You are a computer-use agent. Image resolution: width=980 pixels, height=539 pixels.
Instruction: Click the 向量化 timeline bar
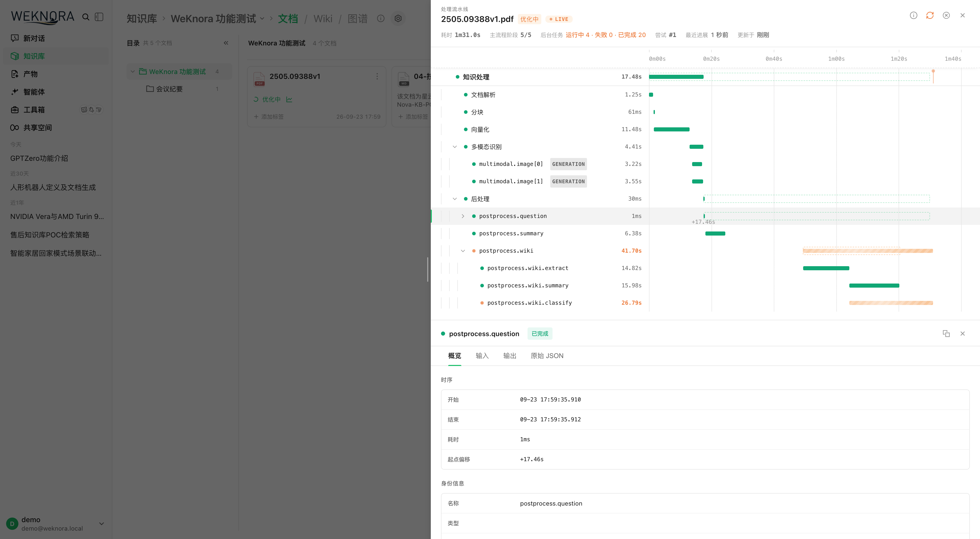tap(671, 129)
